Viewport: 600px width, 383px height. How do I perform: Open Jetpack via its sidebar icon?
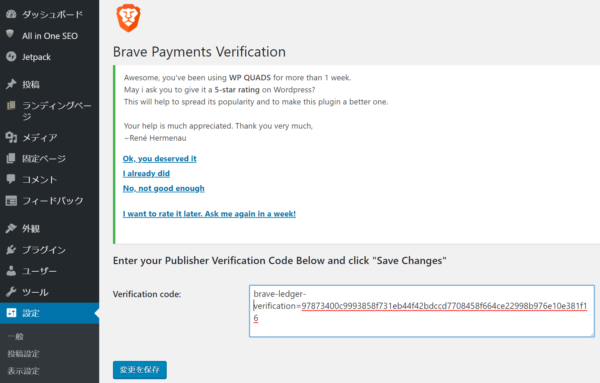point(11,57)
